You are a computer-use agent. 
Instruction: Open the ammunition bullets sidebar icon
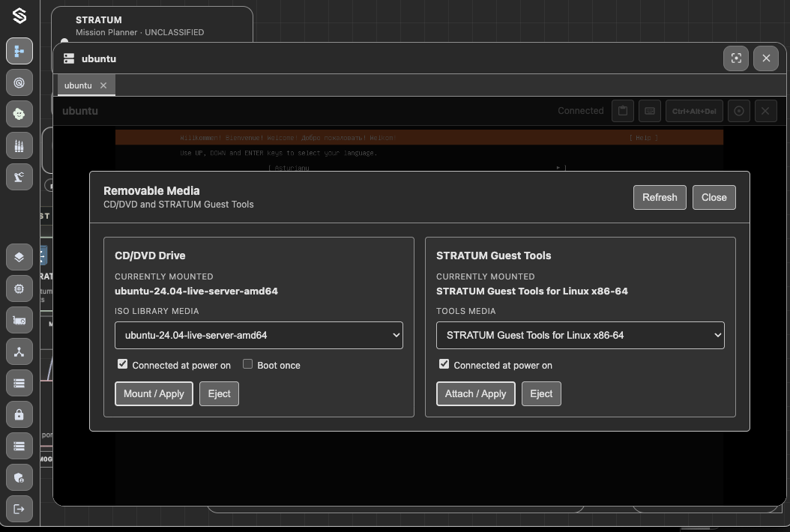click(x=19, y=145)
